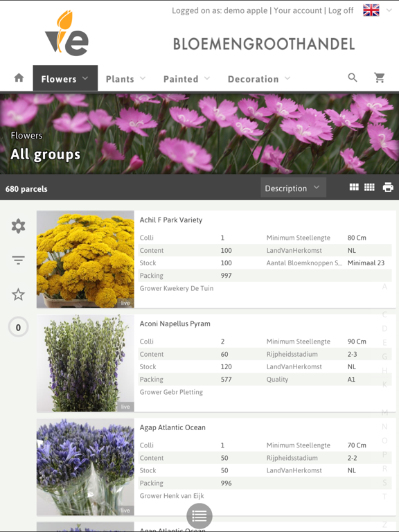
Task: Open the flower groups sidebar icon
Action: 18,226
